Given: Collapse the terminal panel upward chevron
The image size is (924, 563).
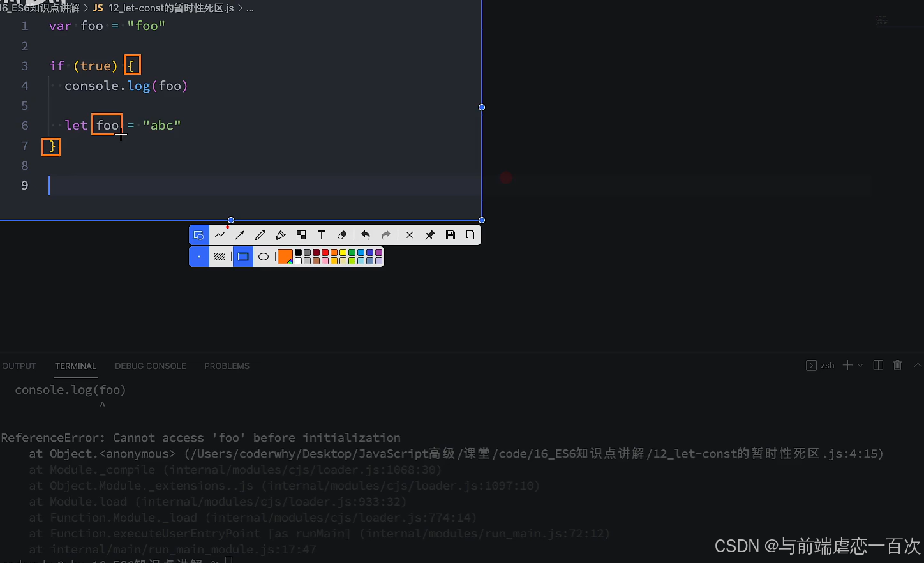Looking at the screenshot, I should coord(918,364).
